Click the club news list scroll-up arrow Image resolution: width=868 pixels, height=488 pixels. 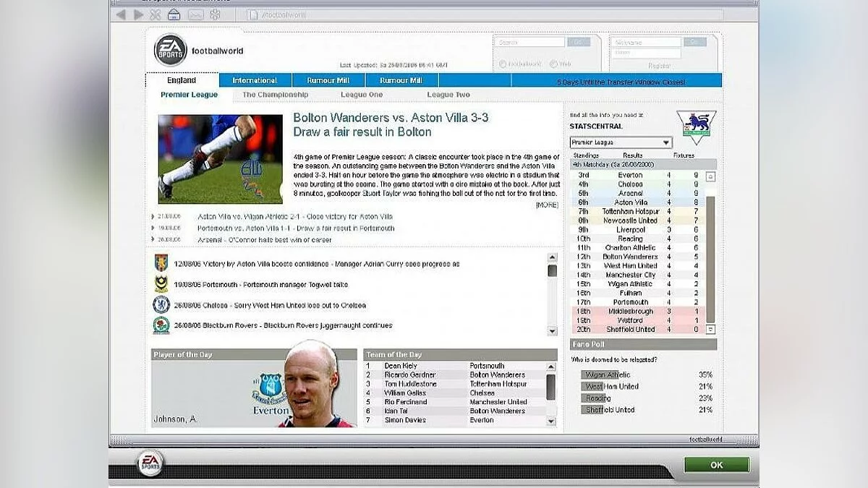(x=553, y=257)
